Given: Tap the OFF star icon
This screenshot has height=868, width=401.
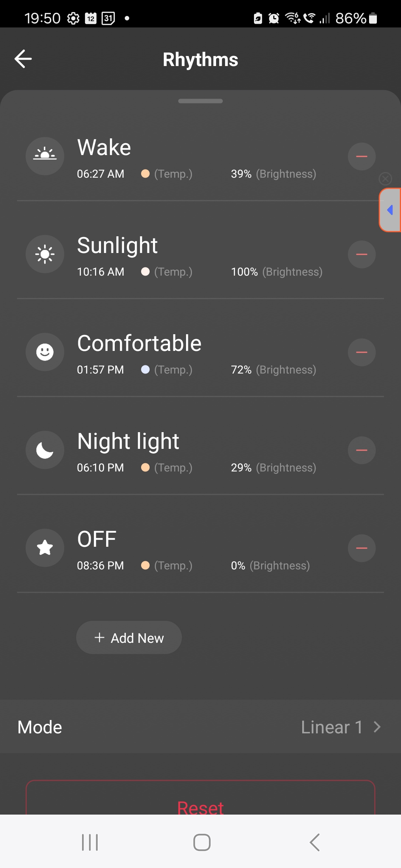Looking at the screenshot, I should pyautogui.click(x=45, y=548).
